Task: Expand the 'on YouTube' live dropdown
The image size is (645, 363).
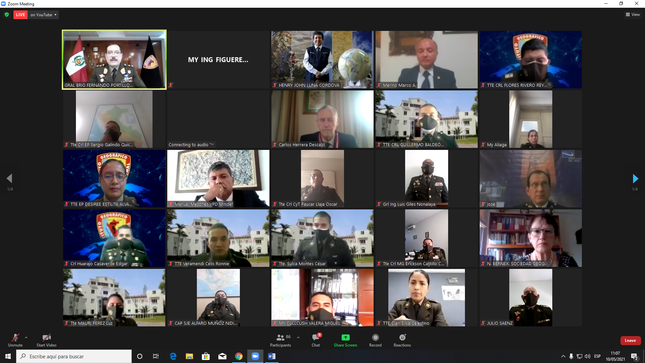Action: [x=43, y=15]
